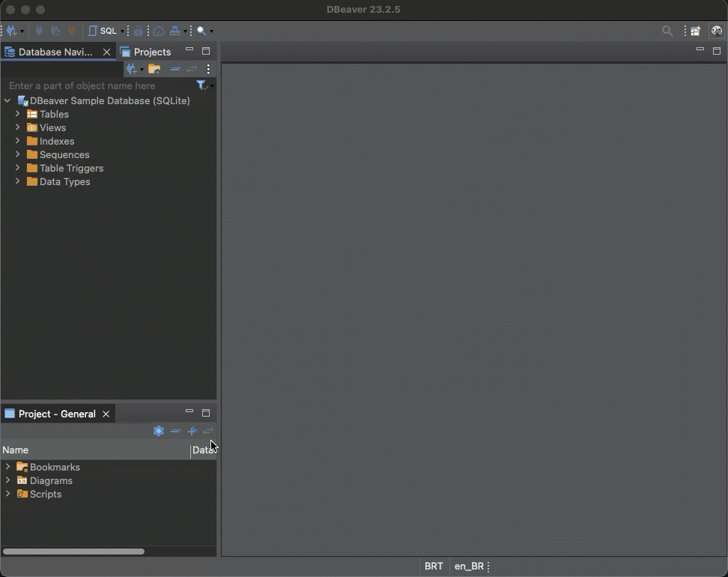This screenshot has width=728, height=577.
Task: Expand the Sequences folder
Action: click(x=18, y=154)
